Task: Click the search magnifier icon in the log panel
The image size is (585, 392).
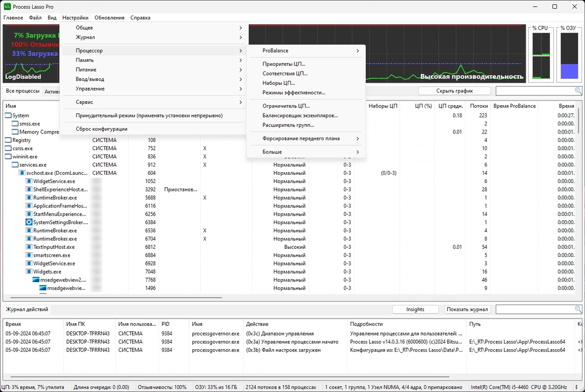Action: (578, 309)
